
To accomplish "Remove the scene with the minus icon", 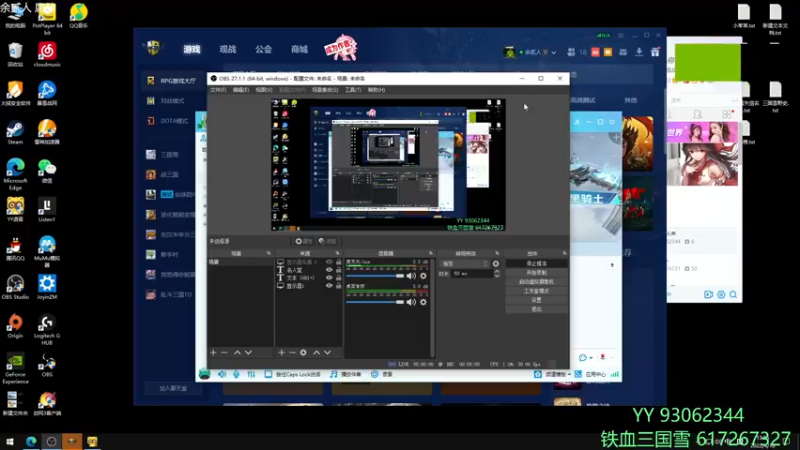I will [x=224, y=353].
